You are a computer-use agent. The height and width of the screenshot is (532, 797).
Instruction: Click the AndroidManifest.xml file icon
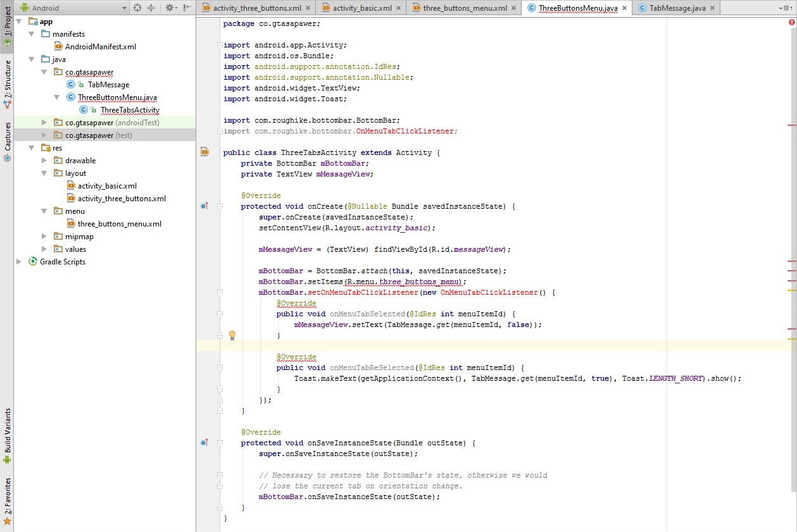click(58, 46)
